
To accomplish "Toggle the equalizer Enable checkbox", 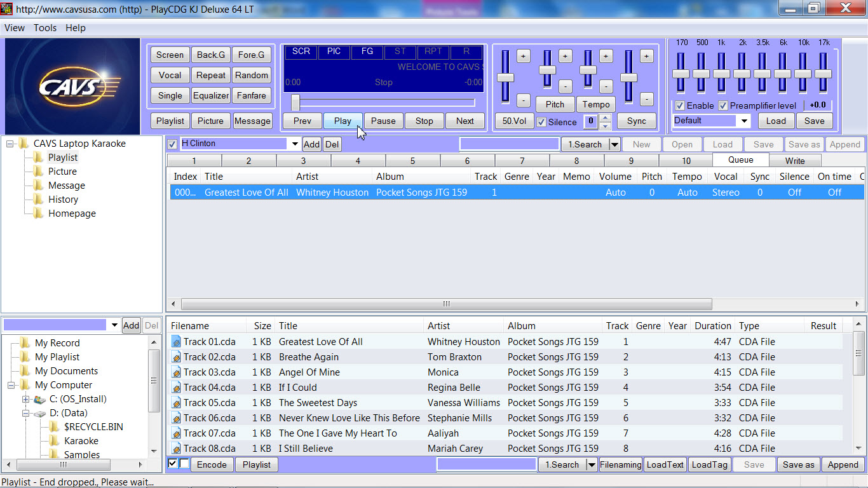I will [x=680, y=105].
